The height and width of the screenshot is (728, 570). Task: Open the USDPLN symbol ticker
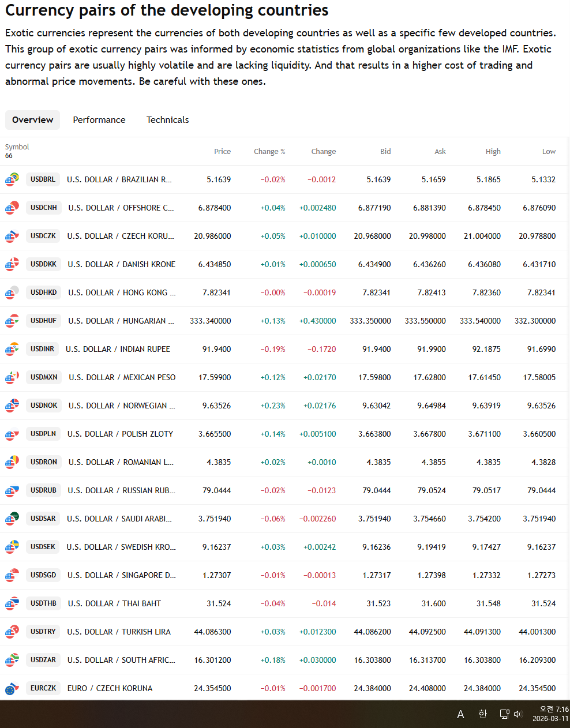(x=43, y=434)
